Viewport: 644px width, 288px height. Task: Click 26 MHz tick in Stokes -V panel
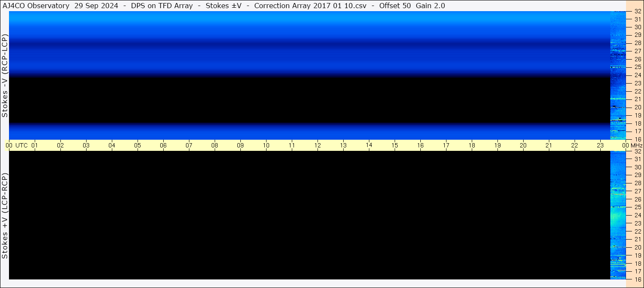[x=638, y=59]
